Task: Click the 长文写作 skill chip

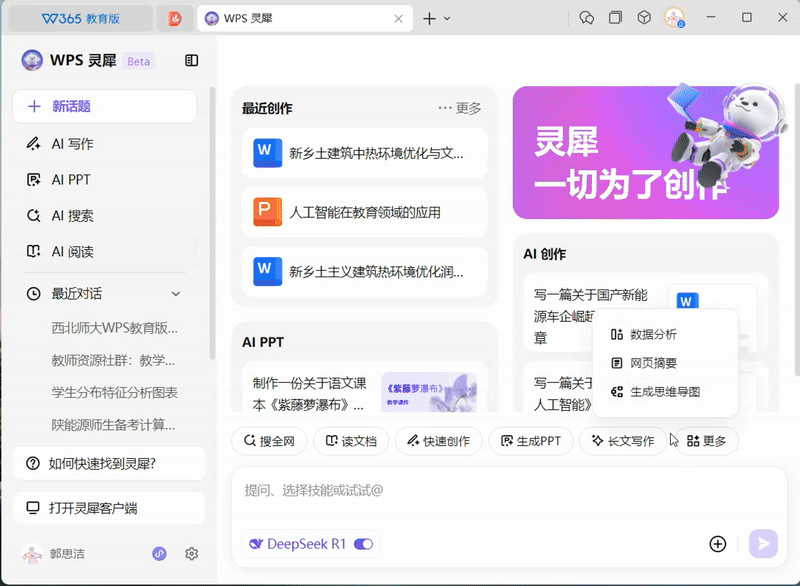Action: click(623, 441)
